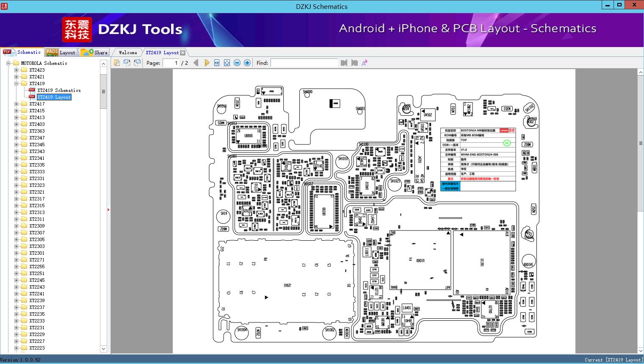Screen dimensions: 644x364
Task: Close the XT2419 Layout tab
Action: coord(182,53)
